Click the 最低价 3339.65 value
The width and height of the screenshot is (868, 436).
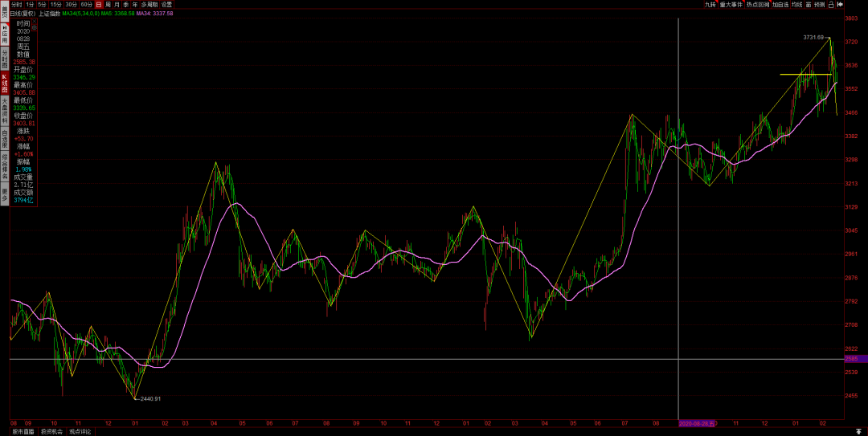click(24, 108)
